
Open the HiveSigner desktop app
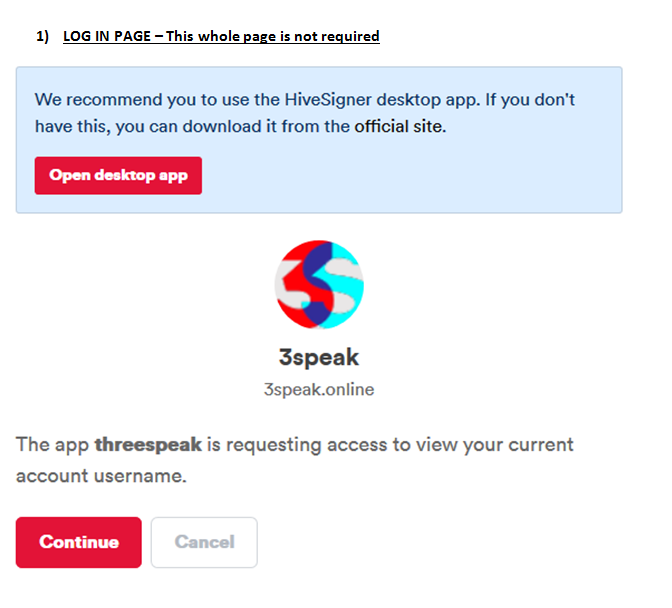118,176
